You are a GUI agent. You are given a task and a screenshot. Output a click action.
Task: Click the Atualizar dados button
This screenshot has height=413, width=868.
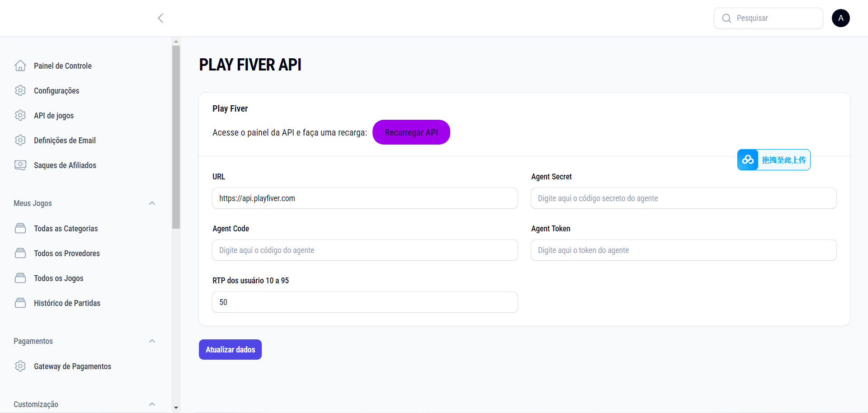coord(230,350)
